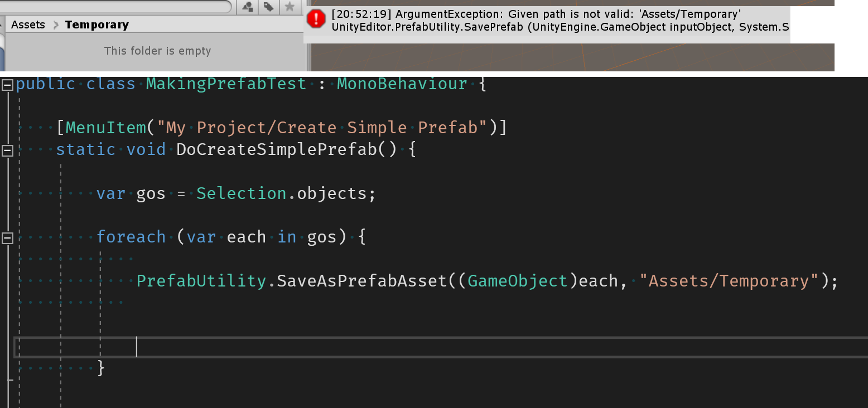The image size is (868, 408).
Task: Click the red error icon in console
Action: coord(316,19)
